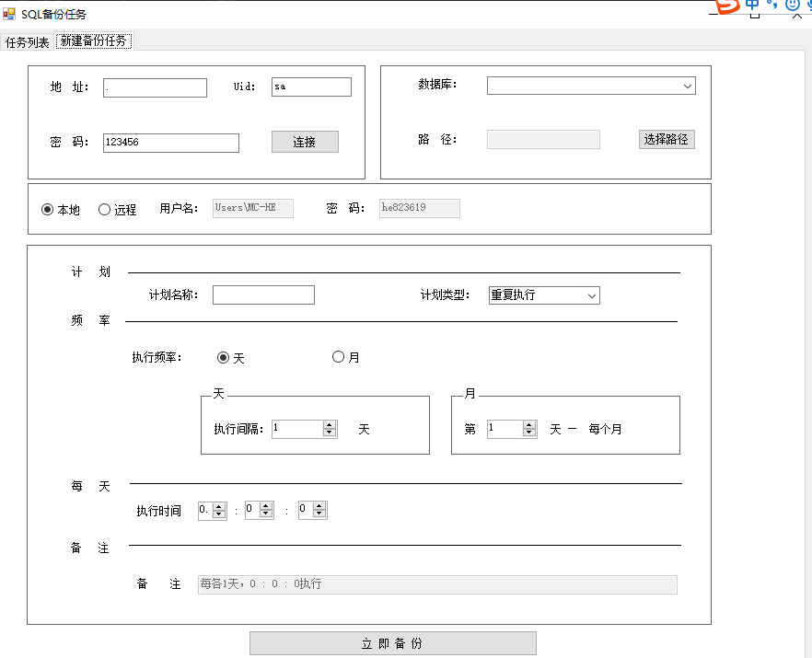Switch to the 任务列表 tab
The width and height of the screenshot is (812, 658).
click(x=27, y=42)
